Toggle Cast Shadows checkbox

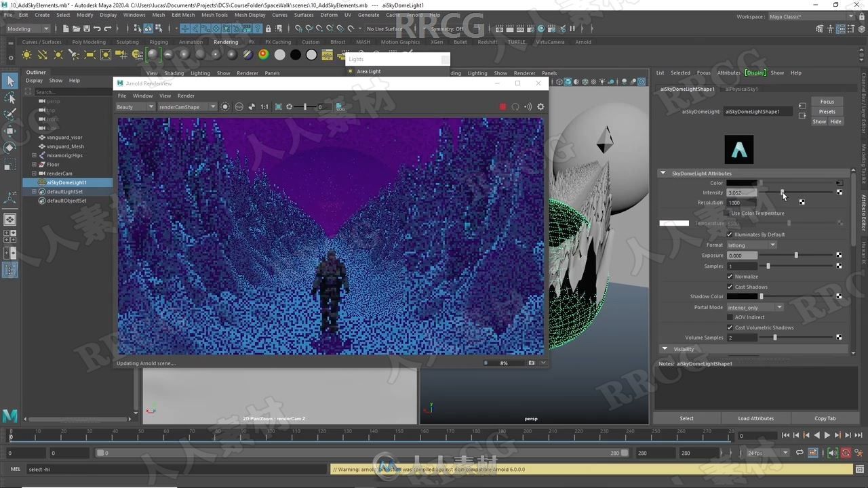(x=730, y=287)
